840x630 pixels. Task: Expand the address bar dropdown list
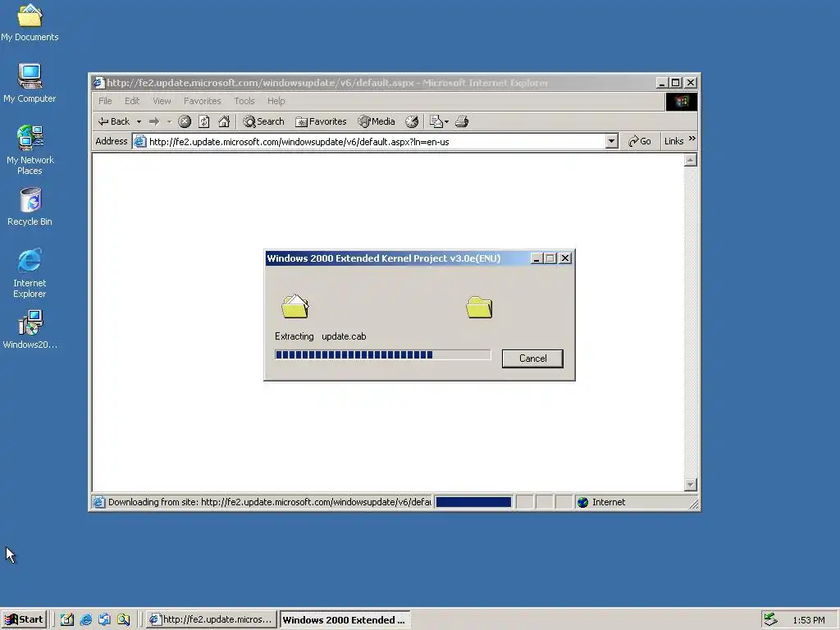611,141
